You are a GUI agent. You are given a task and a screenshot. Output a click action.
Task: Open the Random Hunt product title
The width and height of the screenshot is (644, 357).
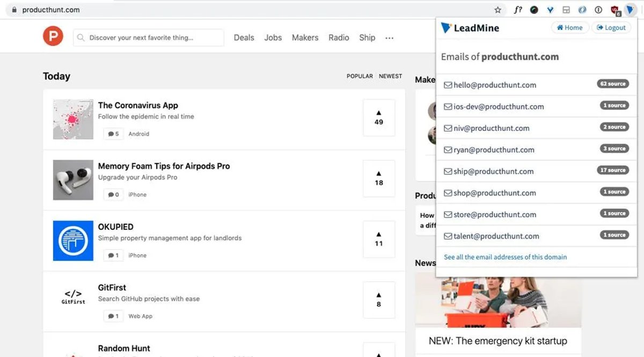coord(124,348)
